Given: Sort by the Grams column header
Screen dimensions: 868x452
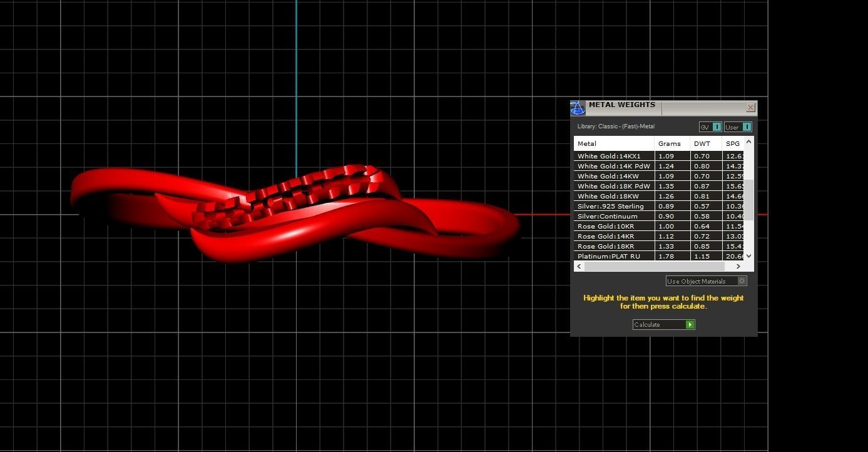Looking at the screenshot, I should 672,143.
